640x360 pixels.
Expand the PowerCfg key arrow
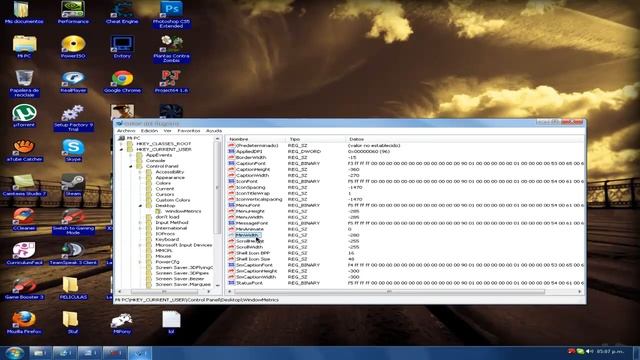click(x=140, y=262)
